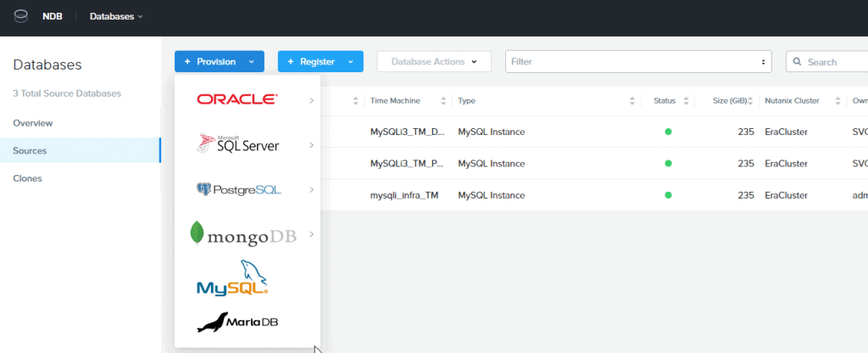
Task: Go to Overview in the sidebar
Action: click(33, 123)
